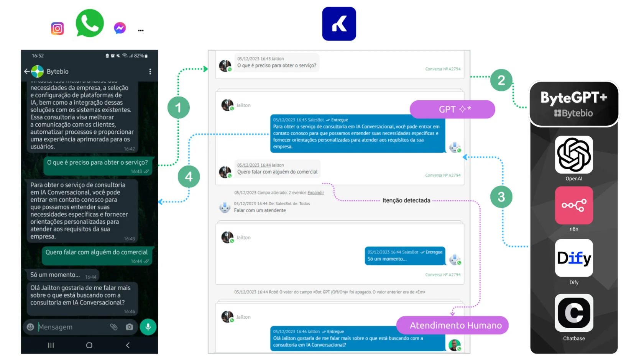Screen dimensions: 644x362
Task: Click the robot icon beside 'Falar com um atendente'
Action: click(x=225, y=207)
